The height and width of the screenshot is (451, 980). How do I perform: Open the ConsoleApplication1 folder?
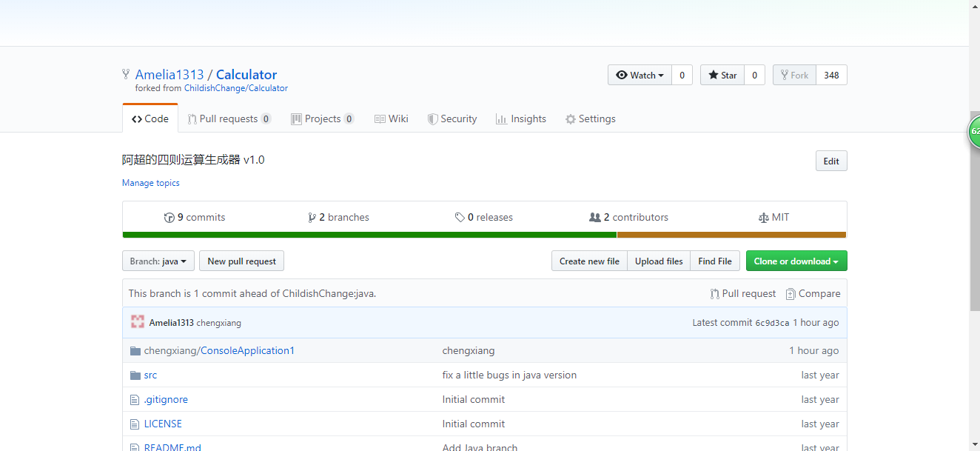[x=247, y=350]
